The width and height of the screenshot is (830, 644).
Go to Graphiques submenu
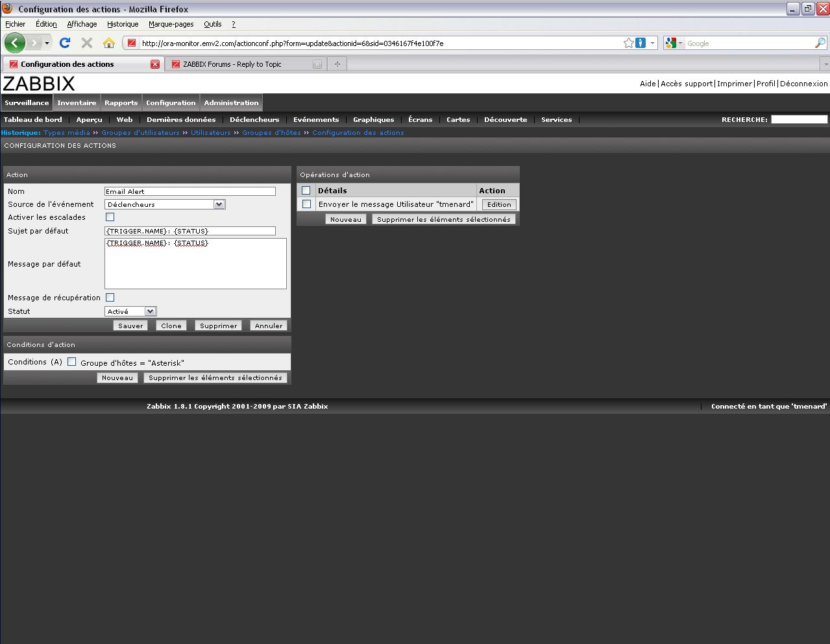click(x=374, y=119)
